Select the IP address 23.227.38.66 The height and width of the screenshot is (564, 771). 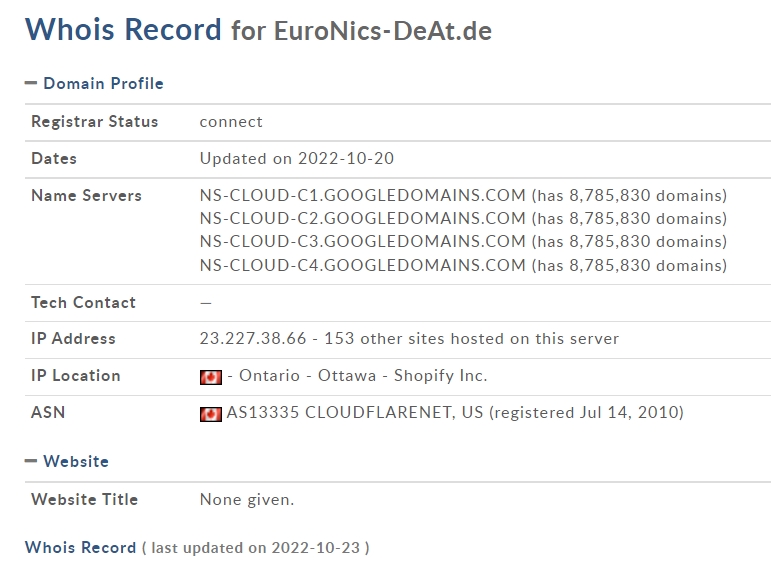[x=253, y=338]
